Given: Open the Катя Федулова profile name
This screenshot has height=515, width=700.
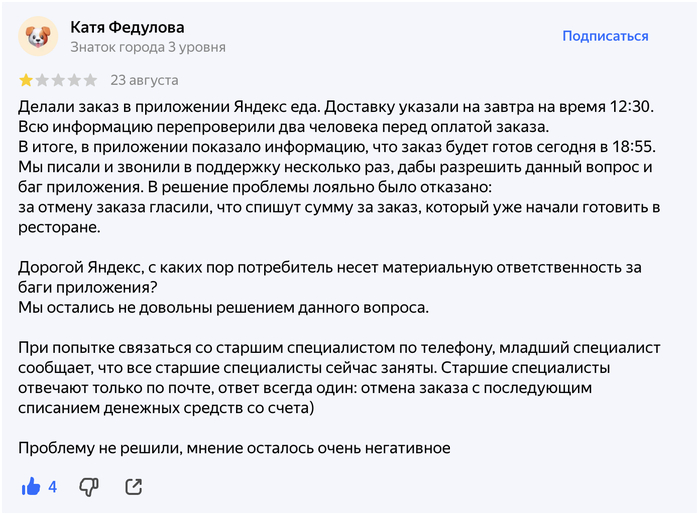Looking at the screenshot, I should [x=127, y=27].
